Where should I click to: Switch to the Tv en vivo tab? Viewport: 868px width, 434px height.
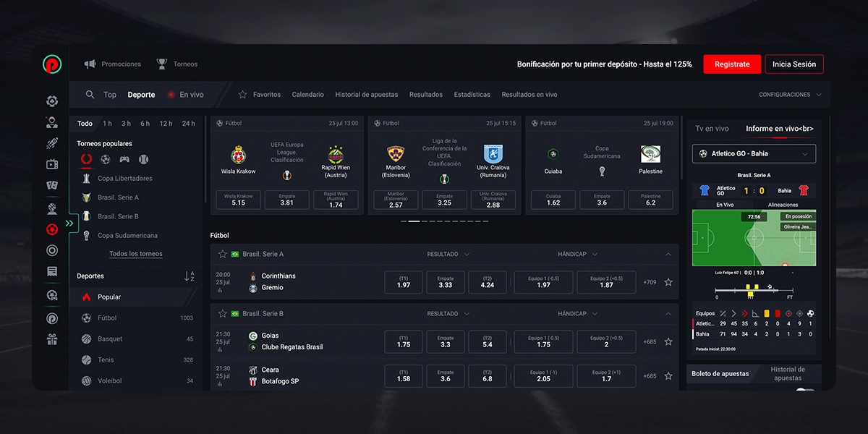[x=712, y=129]
